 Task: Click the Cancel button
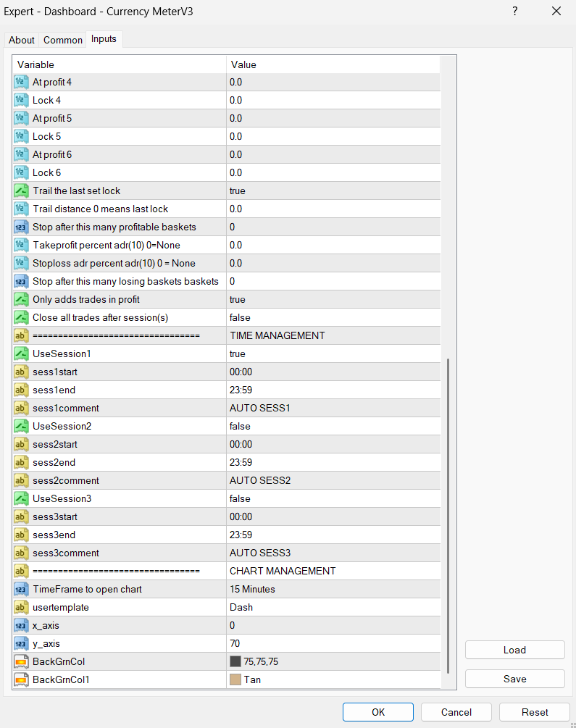456,712
